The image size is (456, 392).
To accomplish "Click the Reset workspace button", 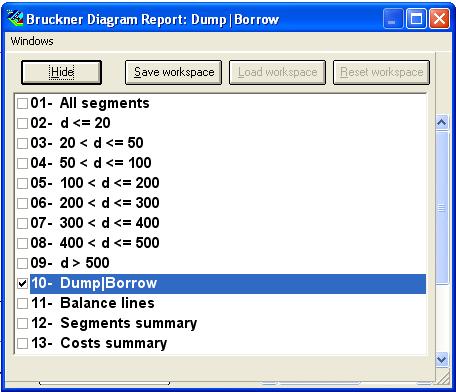I will pos(381,72).
